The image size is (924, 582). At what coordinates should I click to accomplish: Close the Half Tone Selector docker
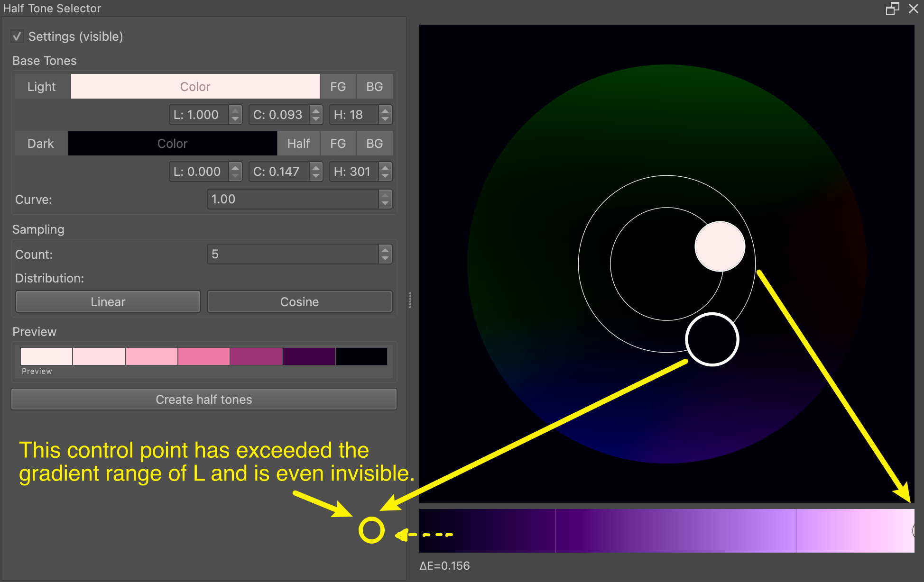click(914, 9)
